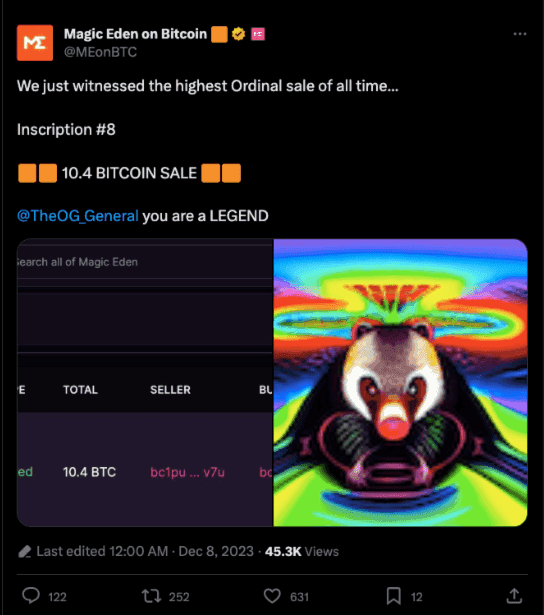This screenshot has height=615, width=544.
Task: Click the @MEonBTC handle
Action: tap(100, 52)
